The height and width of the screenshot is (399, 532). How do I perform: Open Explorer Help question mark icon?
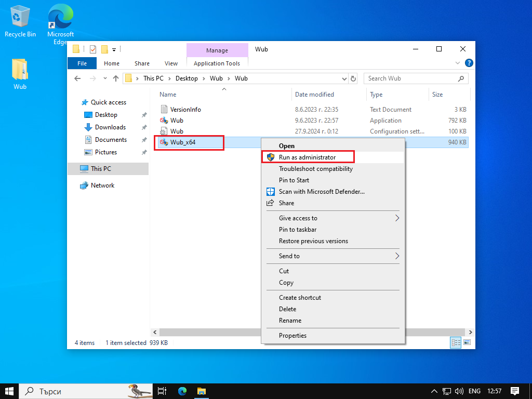[x=469, y=63]
